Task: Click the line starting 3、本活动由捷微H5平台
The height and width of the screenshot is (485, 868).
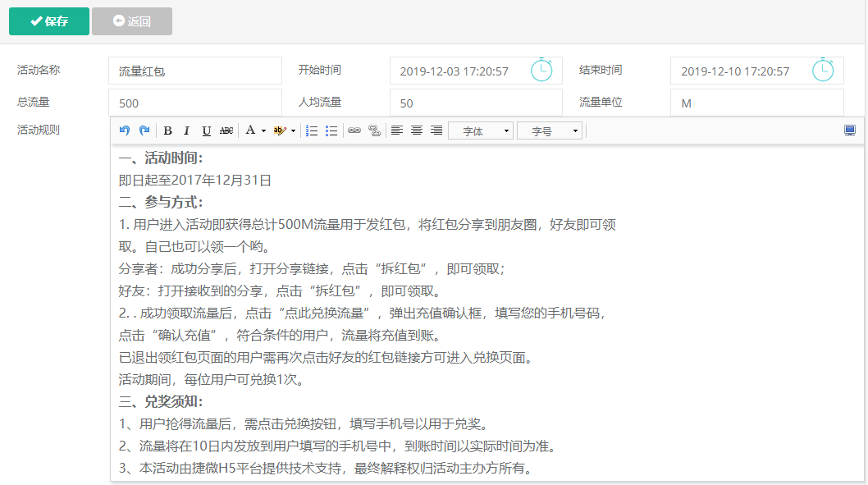Action: click(327, 469)
